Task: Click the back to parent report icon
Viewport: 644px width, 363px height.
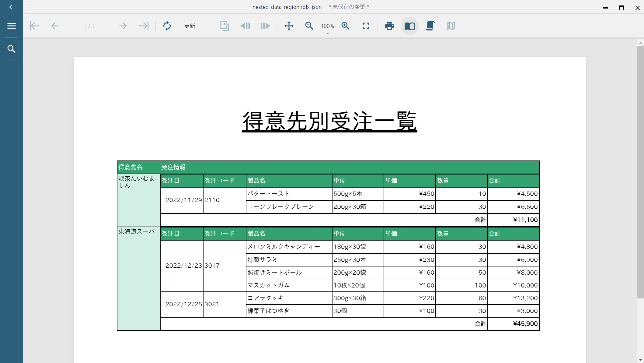Action: click(225, 26)
